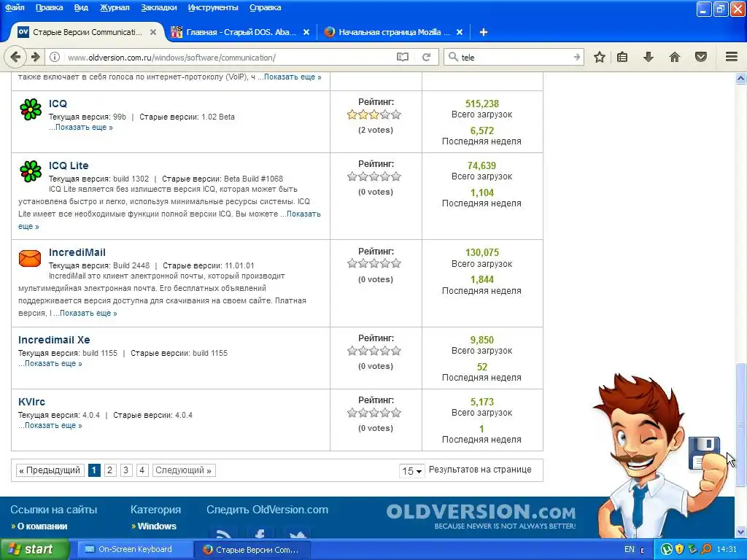Image resolution: width=747 pixels, height=560 pixels.
Task: Go to the Home page icon
Action: point(675,57)
